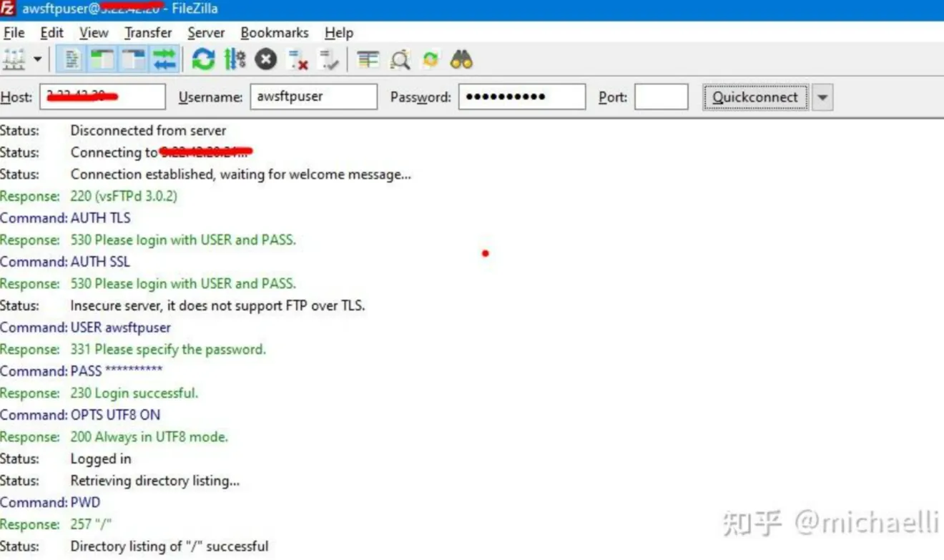Open the File menu

(x=14, y=33)
